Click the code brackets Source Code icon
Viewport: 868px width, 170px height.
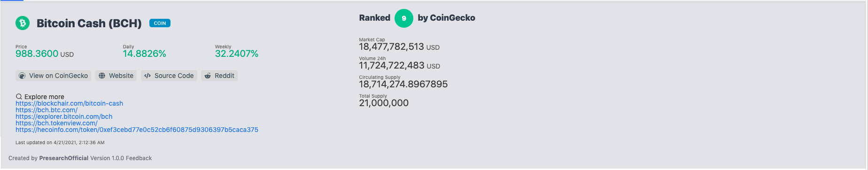point(147,76)
